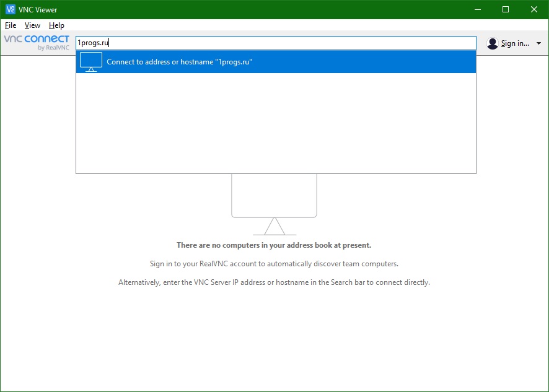Minimize the VNC Viewer window
Viewport: 549px width, 392px height.
pyautogui.click(x=478, y=9)
